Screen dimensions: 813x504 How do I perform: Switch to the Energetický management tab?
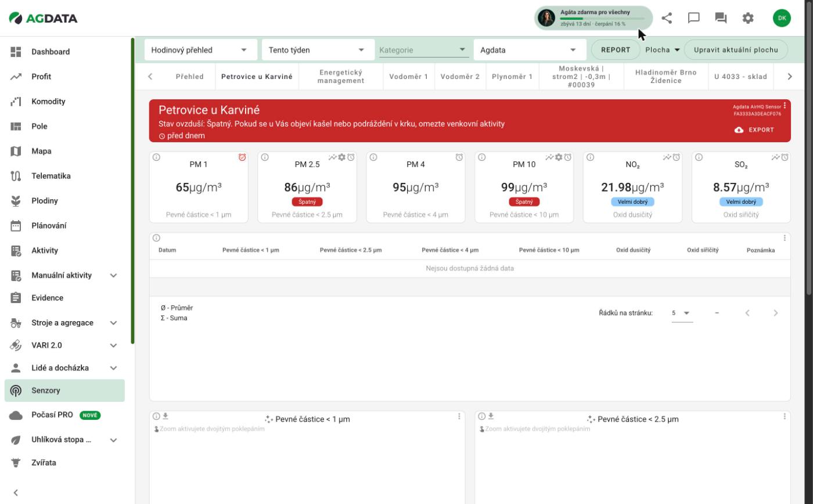click(341, 77)
